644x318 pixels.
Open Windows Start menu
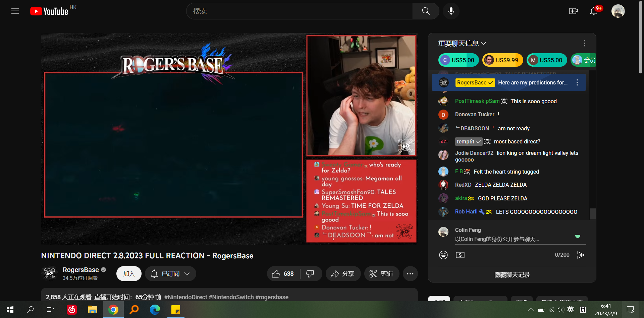[10, 310]
